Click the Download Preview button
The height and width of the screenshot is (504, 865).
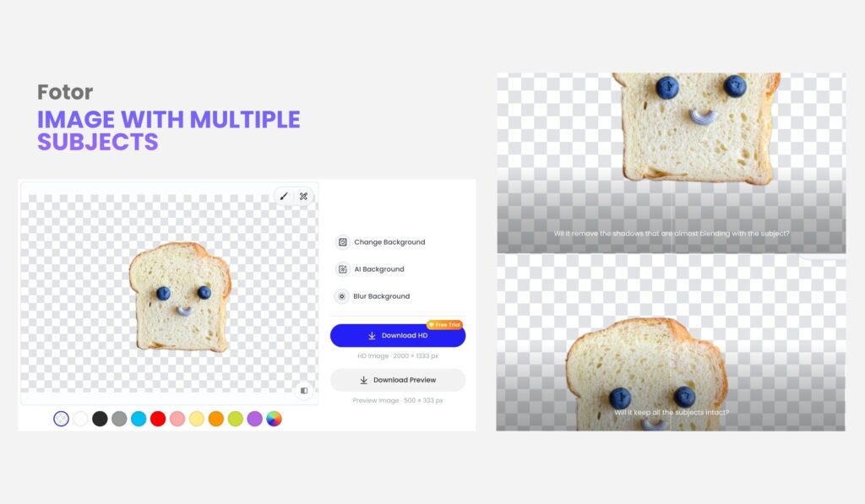coord(398,380)
